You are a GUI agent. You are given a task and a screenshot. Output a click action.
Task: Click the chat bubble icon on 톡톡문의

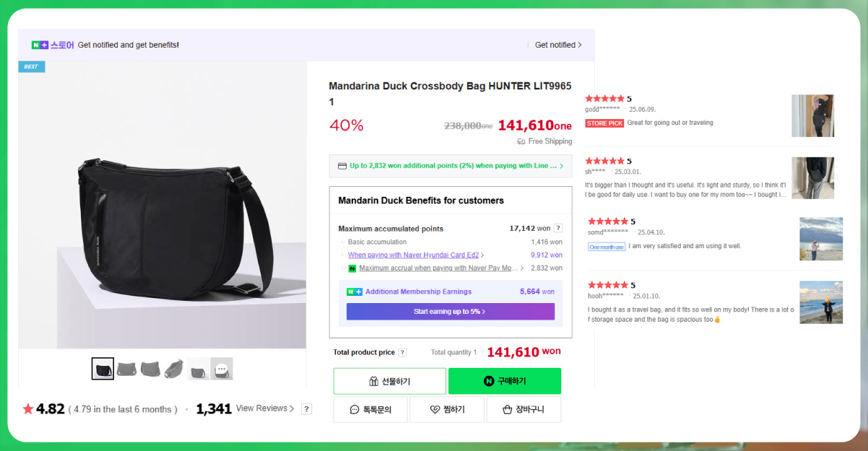[x=354, y=408]
